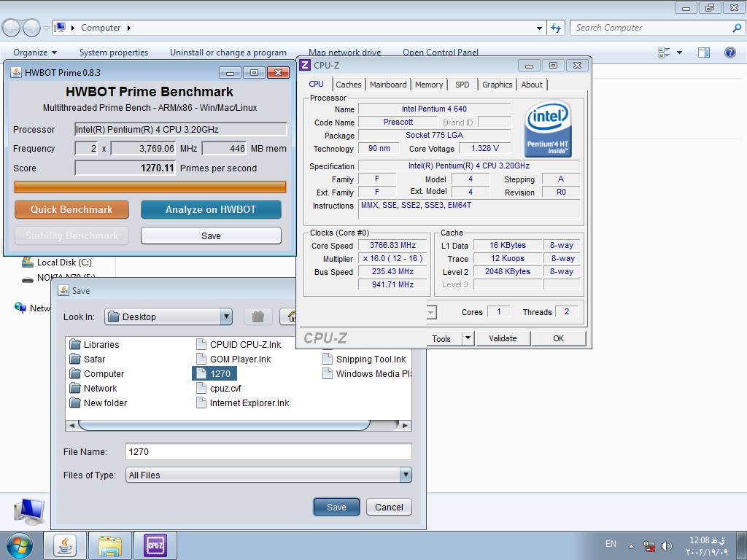Click the Search Computer field
Viewport: 747px width, 560px height.
(657, 28)
